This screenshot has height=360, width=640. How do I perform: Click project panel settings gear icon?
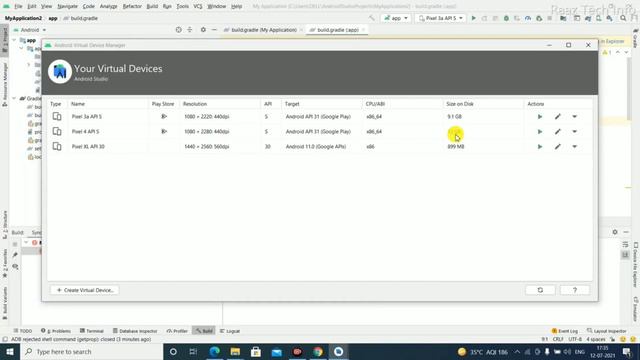click(x=203, y=30)
